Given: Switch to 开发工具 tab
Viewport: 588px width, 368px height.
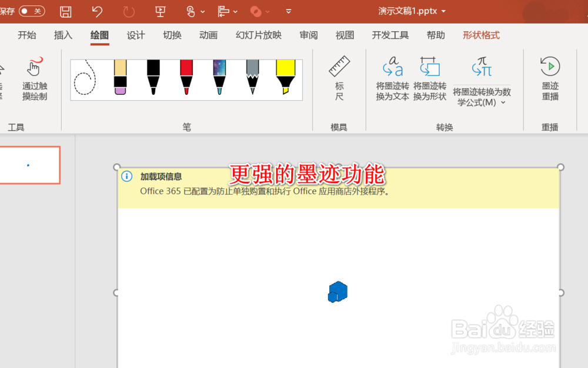Looking at the screenshot, I should coord(390,35).
